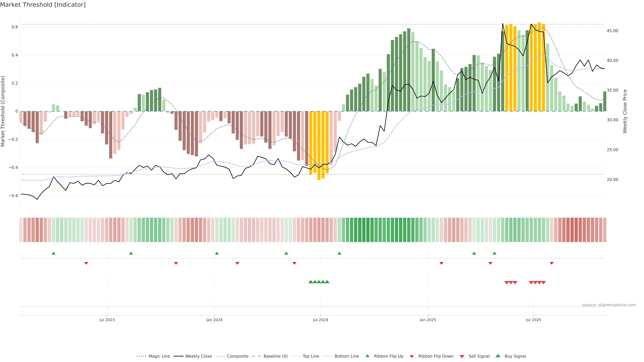644x362 pixels.
Task: Click the leftmost cell of the colored ribbon strip
Action: coord(21,230)
